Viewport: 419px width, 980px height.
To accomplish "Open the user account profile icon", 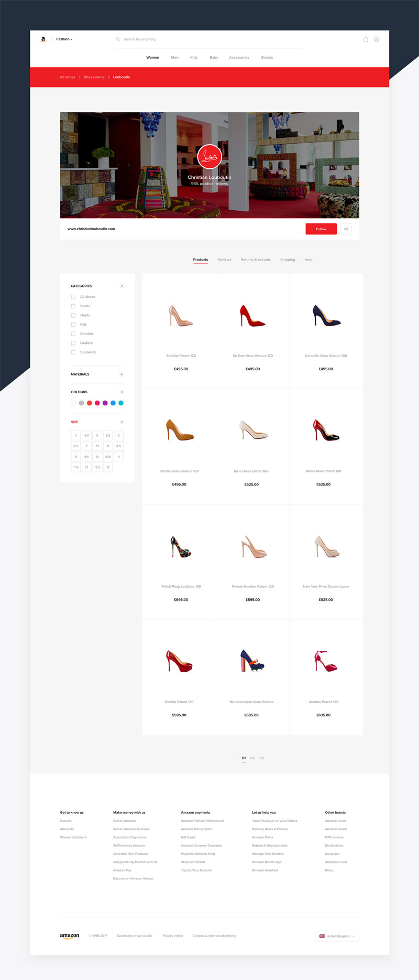I will pyautogui.click(x=377, y=39).
